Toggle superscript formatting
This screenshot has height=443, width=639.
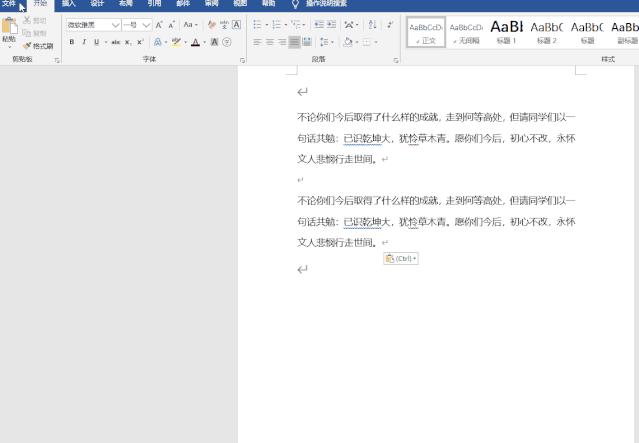(140, 42)
